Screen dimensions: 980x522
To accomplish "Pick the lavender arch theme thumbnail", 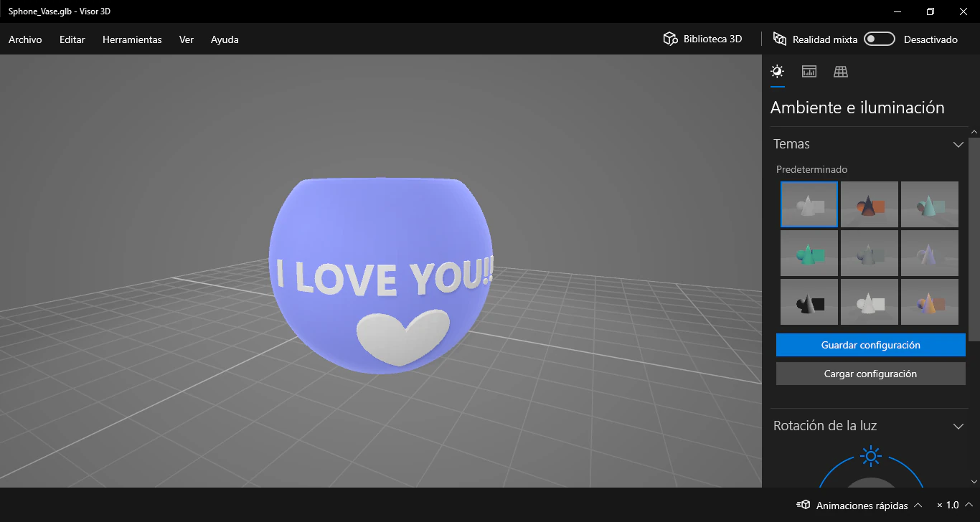I will pyautogui.click(x=930, y=253).
